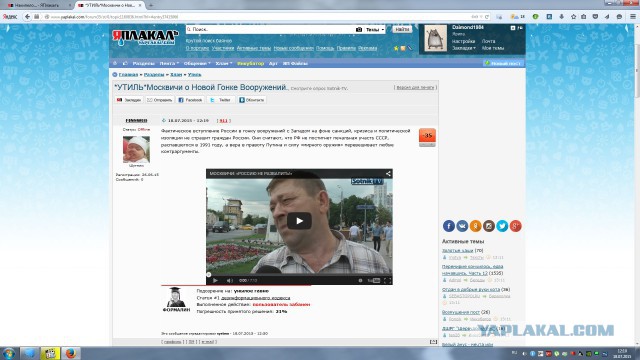Click the small icon at post footer right
The width and height of the screenshot is (640, 360).
[433, 342]
